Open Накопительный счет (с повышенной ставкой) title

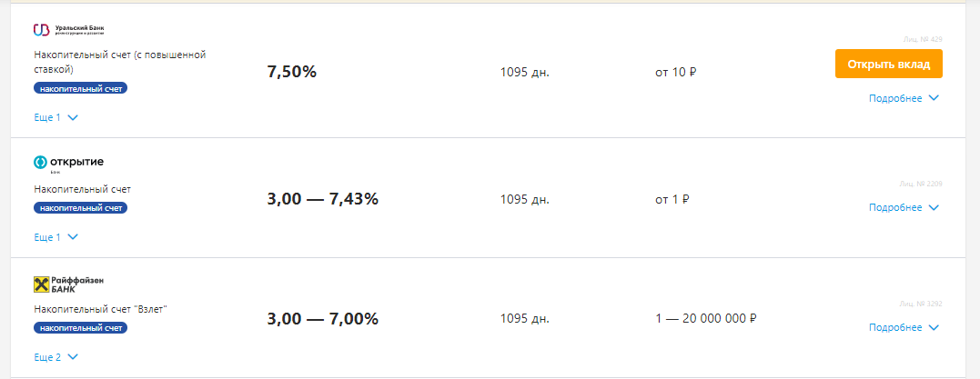point(119,62)
